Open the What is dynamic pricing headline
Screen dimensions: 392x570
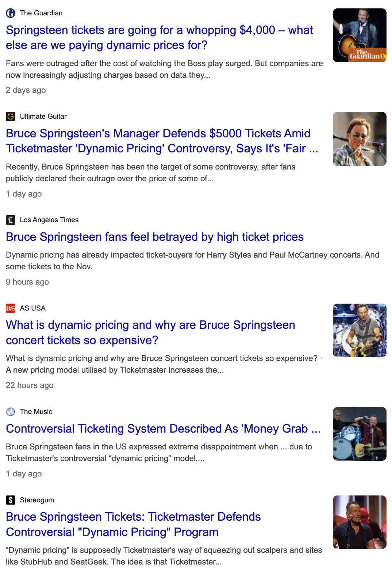pyautogui.click(x=150, y=333)
